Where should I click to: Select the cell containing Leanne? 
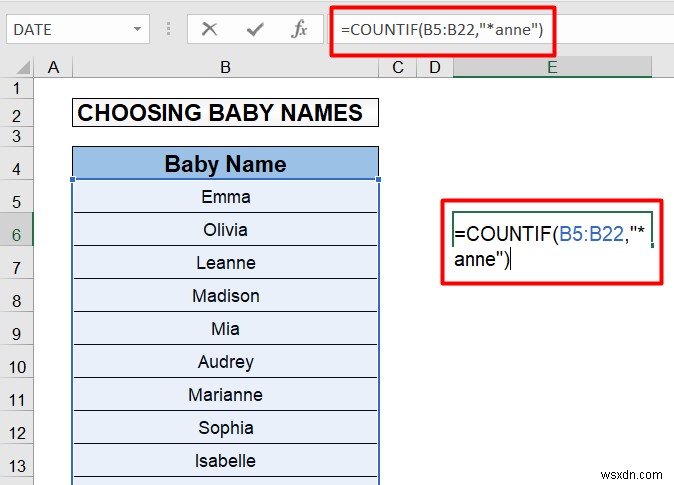point(225,263)
